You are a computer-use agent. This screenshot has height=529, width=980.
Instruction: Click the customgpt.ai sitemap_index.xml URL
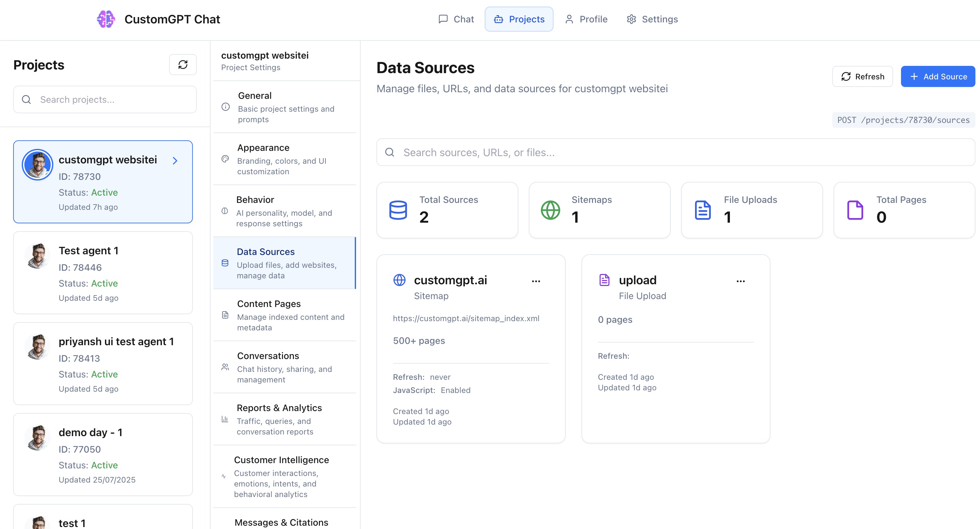(466, 319)
